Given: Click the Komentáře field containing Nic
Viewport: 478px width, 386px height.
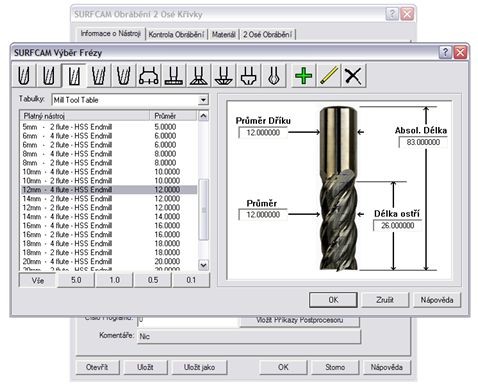Looking at the screenshot, I should 249,336.
